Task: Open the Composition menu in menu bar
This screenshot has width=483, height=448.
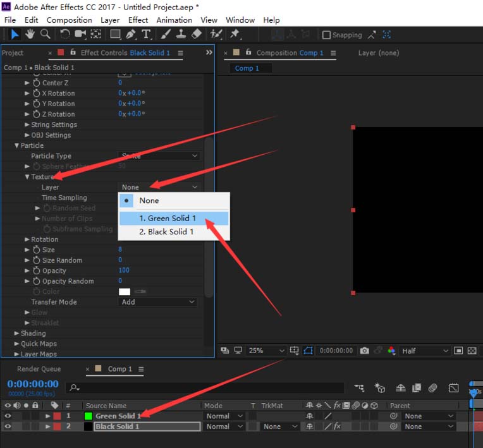Action: tap(69, 20)
